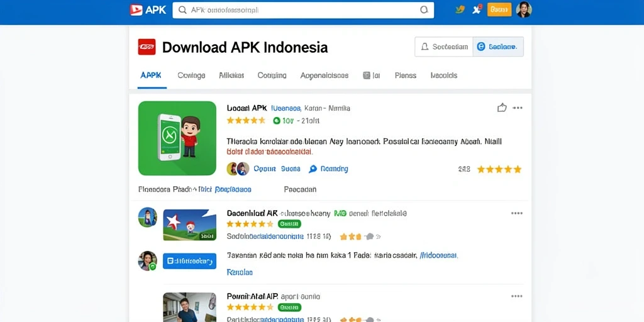
Task: Click green pill badge under Pernih Atal AIP
Action: point(289,307)
